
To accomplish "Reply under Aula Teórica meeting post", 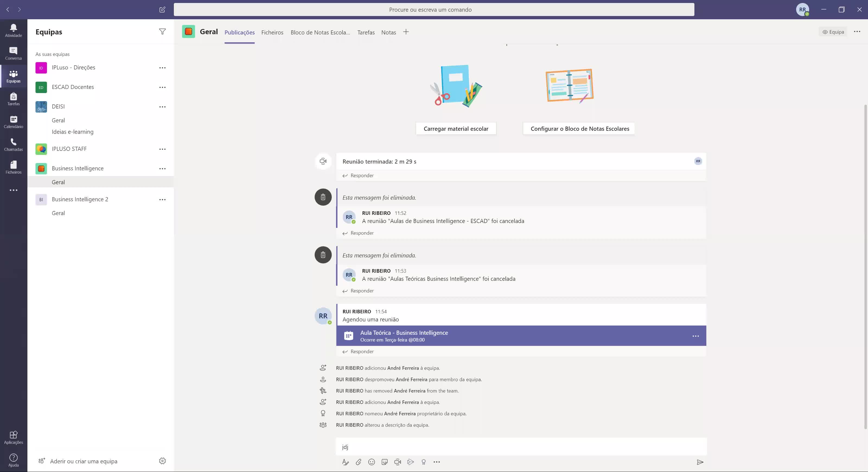I will tap(358, 351).
